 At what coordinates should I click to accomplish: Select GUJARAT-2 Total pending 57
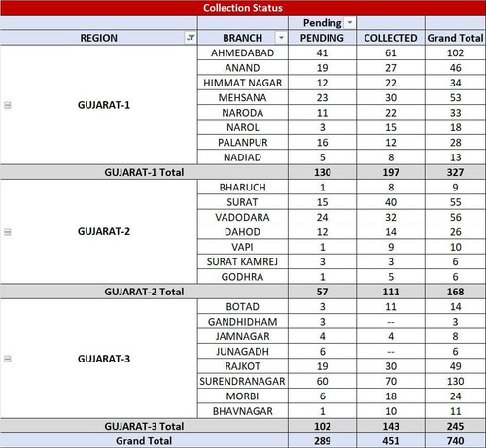coord(322,292)
